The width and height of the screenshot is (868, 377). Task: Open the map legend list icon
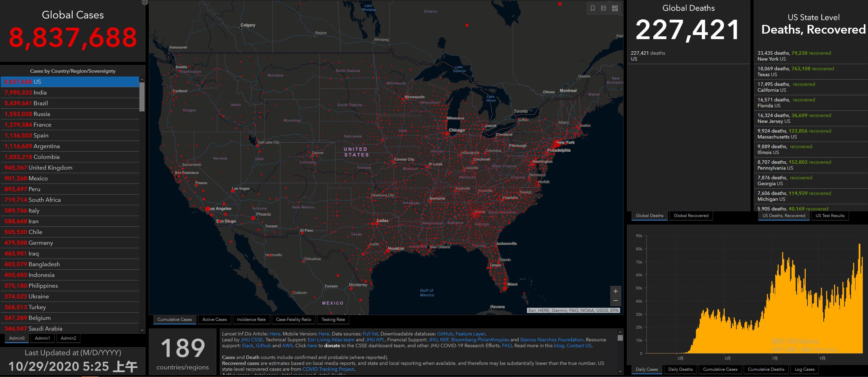(604, 8)
